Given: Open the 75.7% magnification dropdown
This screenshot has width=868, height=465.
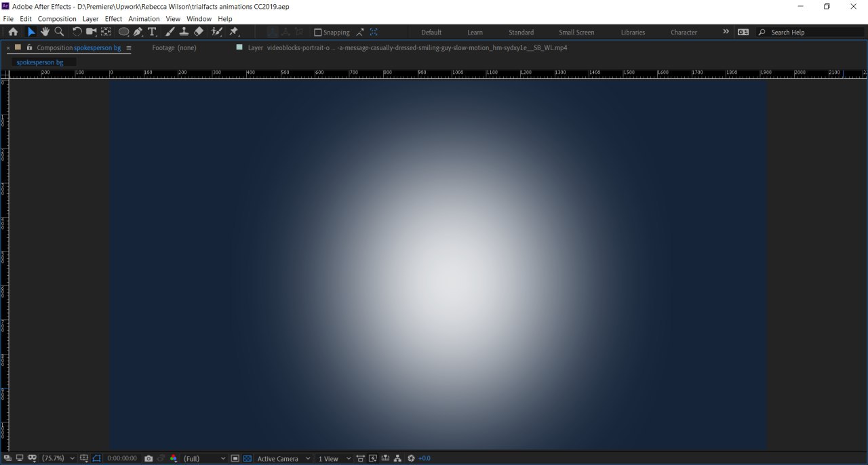Looking at the screenshot, I should [58, 458].
